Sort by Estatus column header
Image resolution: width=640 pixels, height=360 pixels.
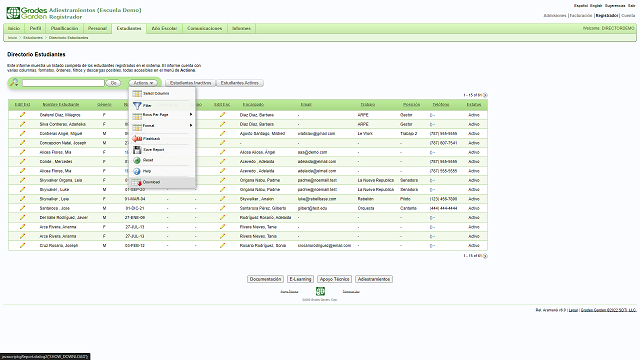[474, 104]
